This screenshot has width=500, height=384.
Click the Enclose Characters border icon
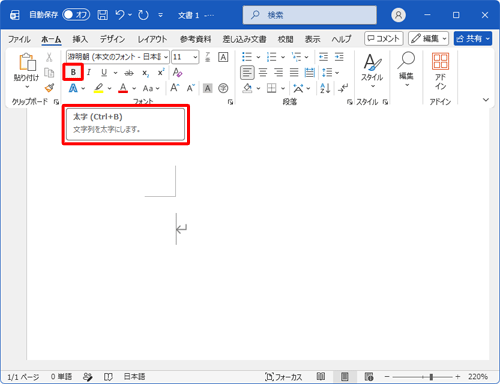pyautogui.click(x=223, y=57)
